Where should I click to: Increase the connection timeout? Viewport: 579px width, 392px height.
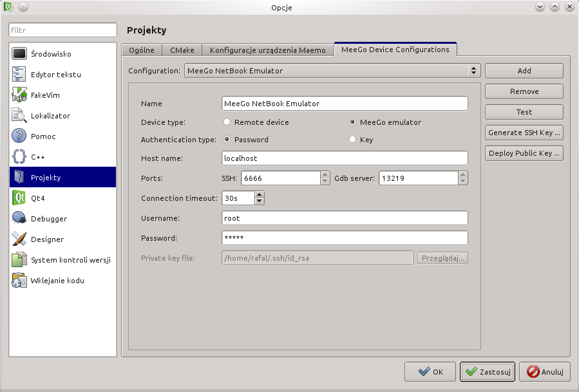point(259,194)
